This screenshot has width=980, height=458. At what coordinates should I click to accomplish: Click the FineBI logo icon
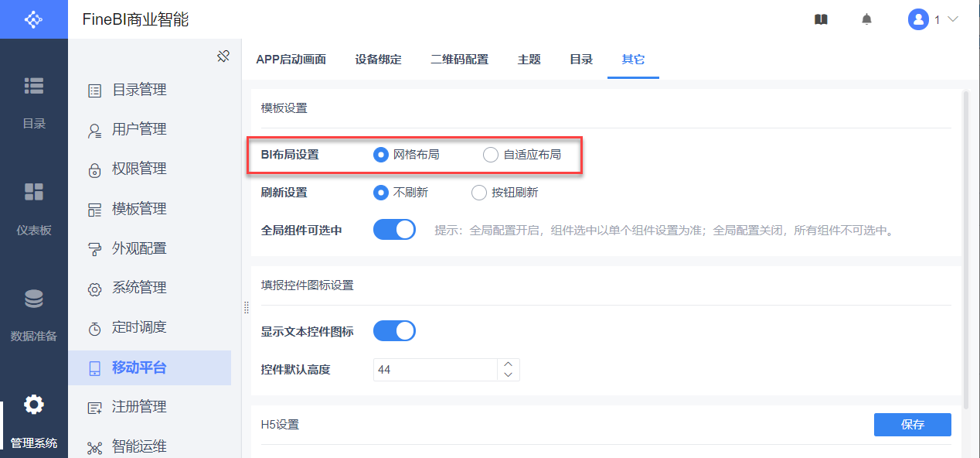point(33,19)
